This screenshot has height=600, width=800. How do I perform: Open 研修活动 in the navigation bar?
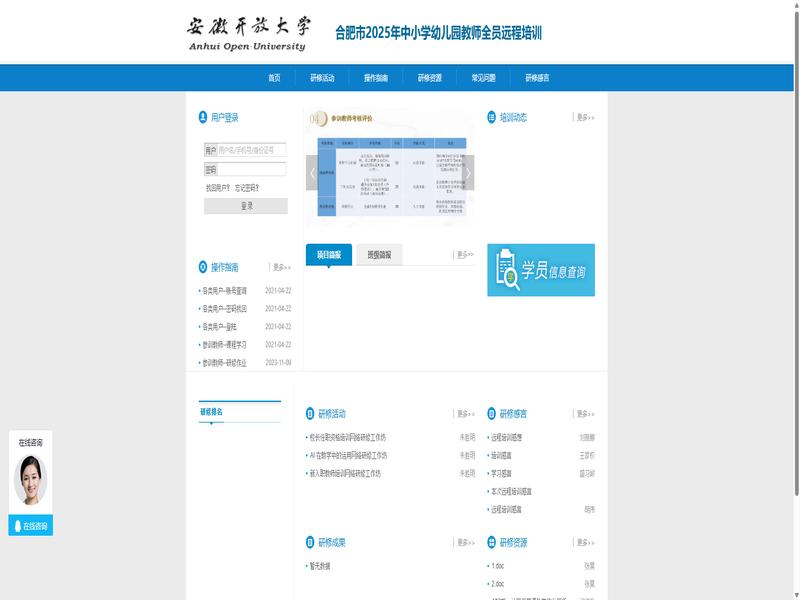(322, 78)
